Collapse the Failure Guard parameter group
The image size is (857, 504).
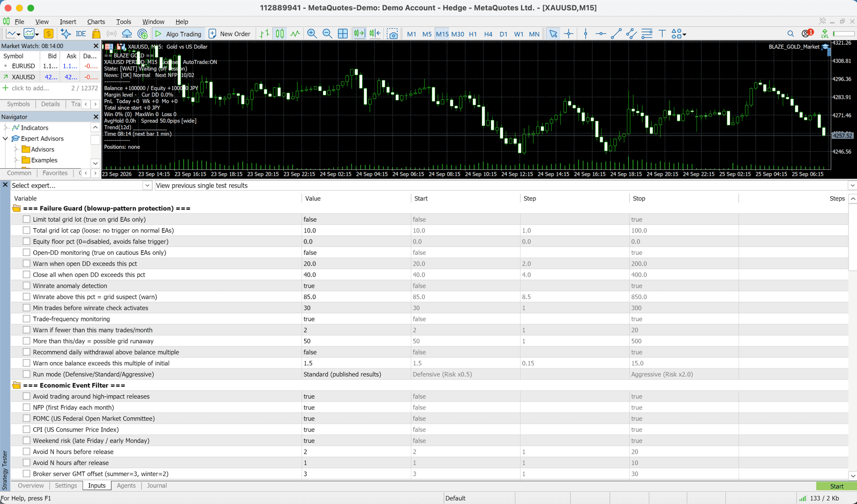(16, 208)
